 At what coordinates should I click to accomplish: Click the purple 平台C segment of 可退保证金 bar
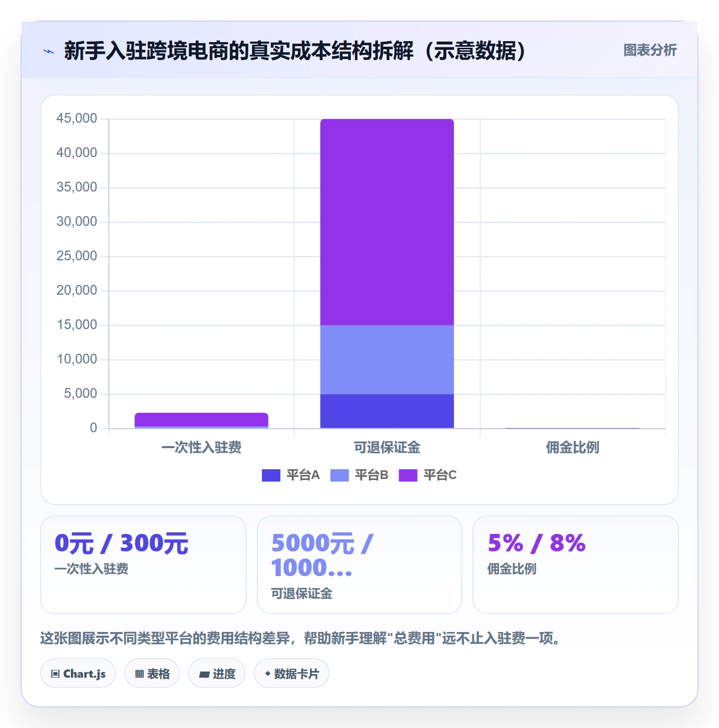point(387,222)
